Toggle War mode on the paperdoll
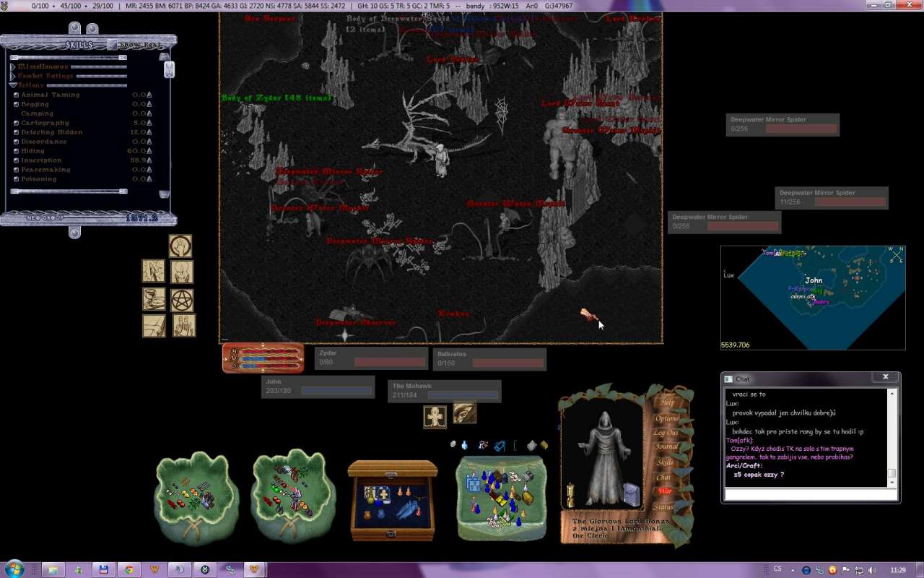The height and width of the screenshot is (578, 924). pos(664,491)
